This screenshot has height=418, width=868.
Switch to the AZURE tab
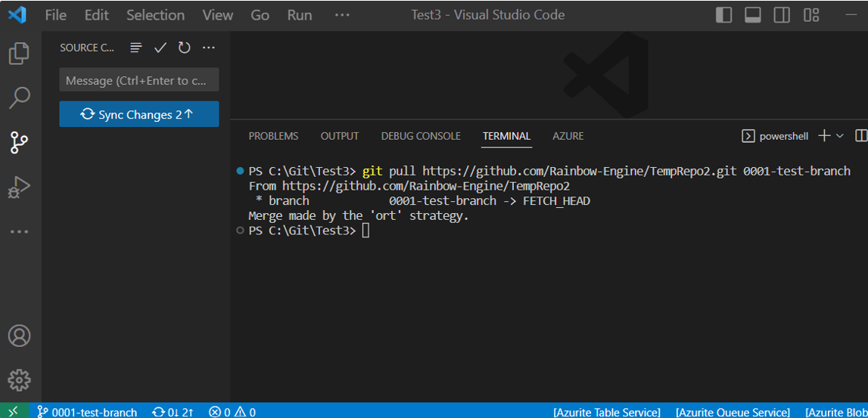(568, 136)
